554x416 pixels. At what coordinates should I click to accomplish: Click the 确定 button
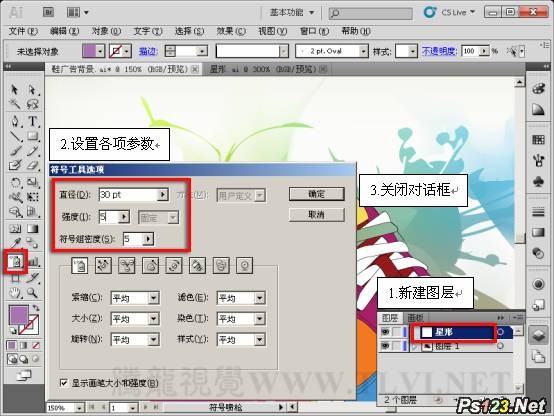coord(317,194)
